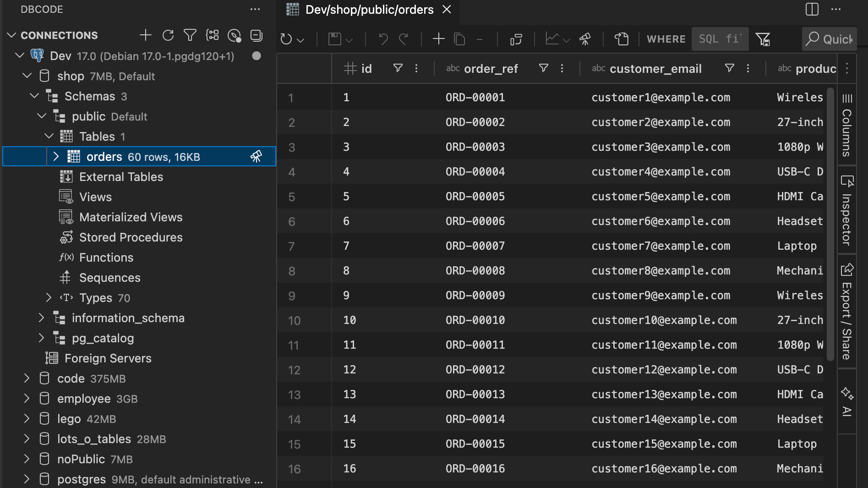The image size is (868, 488).
Task: Open the chart options dropdown arrow
Action: [x=567, y=40]
